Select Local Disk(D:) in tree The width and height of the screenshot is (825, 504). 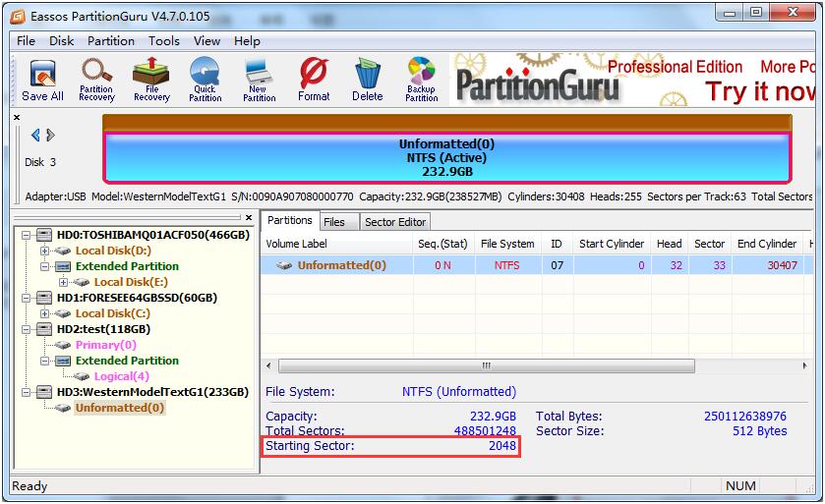point(113,251)
